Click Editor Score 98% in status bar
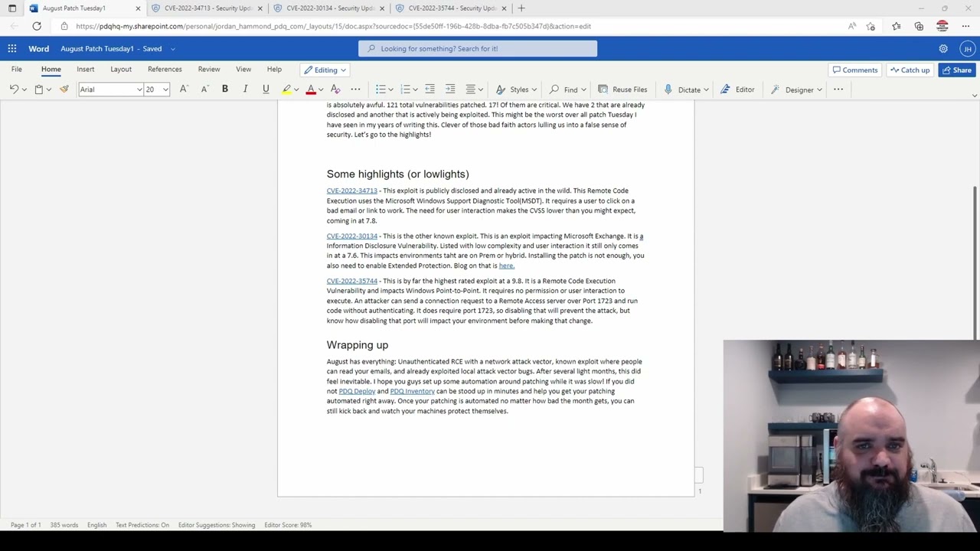The image size is (980, 551). click(x=288, y=525)
